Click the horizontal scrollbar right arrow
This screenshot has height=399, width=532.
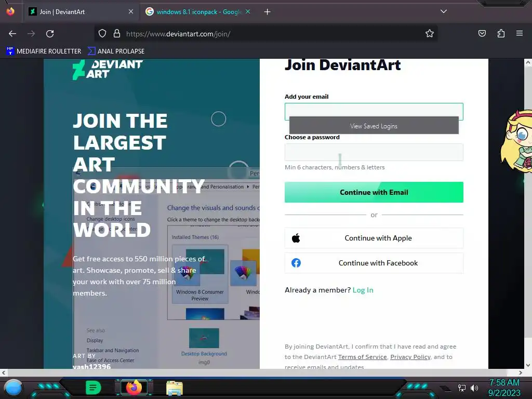[x=521, y=373]
